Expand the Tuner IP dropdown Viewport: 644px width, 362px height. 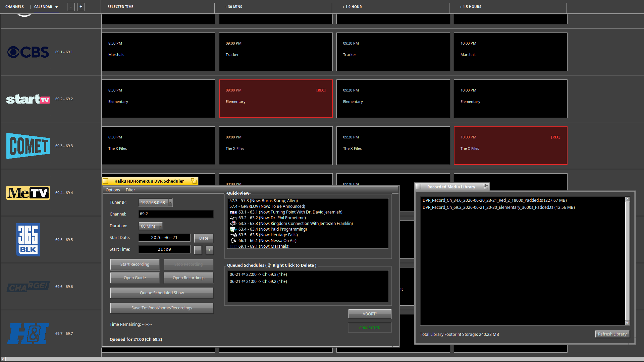170,202
